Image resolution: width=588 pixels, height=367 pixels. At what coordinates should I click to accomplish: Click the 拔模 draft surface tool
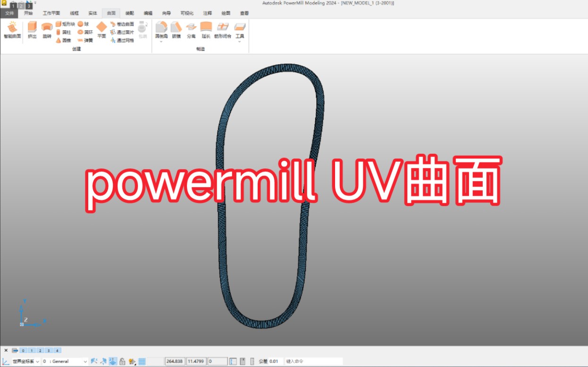[176, 29]
